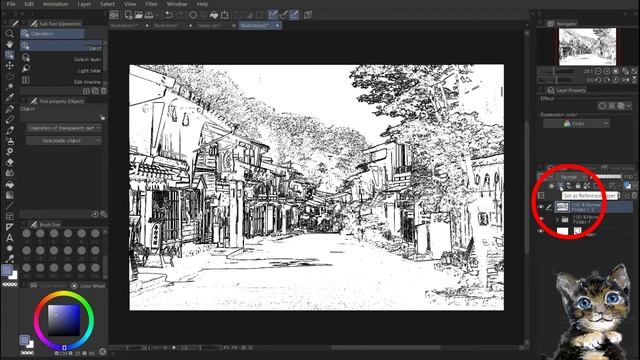Click the color wheel hue ring
This screenshot has height=360, width=640.
click(x=64, y=293)
